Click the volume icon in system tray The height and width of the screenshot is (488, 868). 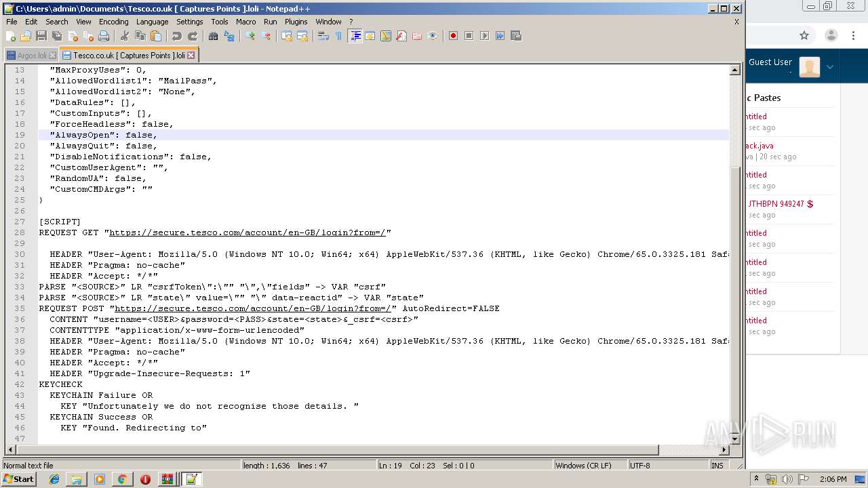(787, 479)
